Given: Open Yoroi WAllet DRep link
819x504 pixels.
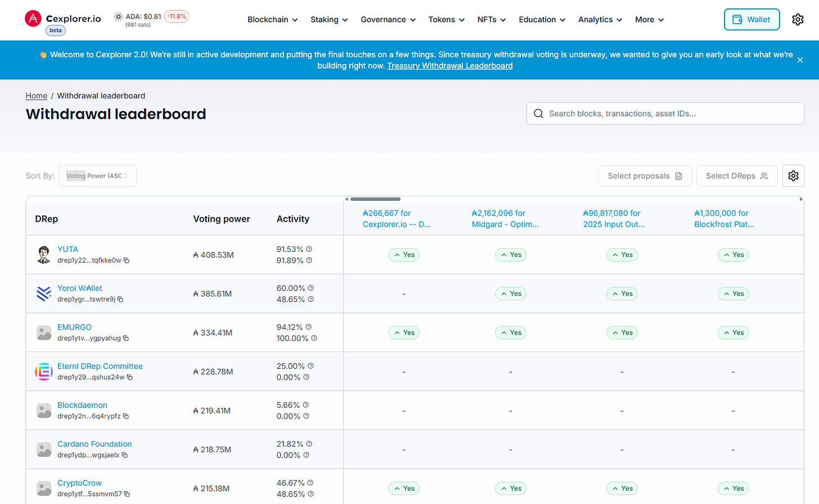Looking at the screenshot, I should pyautogui.click(x=80, y=288).
